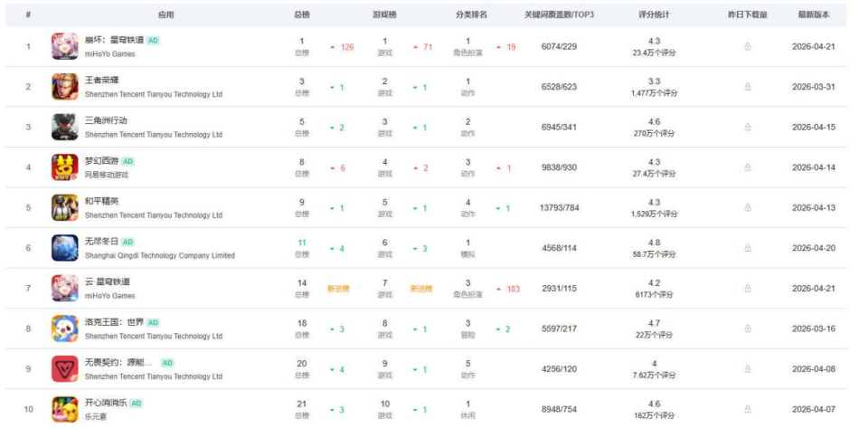The width and height of the screenshot is (868, 429).
Task: Click the 最新版本 column header
Action: point(814,15)
